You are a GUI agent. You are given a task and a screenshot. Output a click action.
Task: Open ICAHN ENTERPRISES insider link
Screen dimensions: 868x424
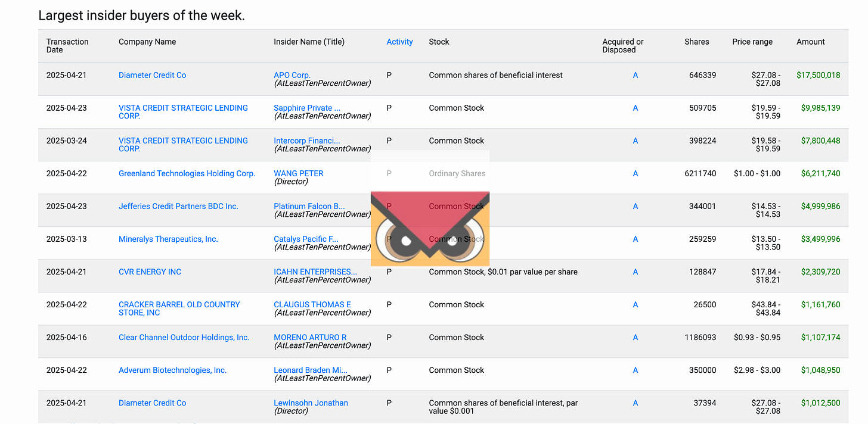pyautogui.click(x=315, y=272)
